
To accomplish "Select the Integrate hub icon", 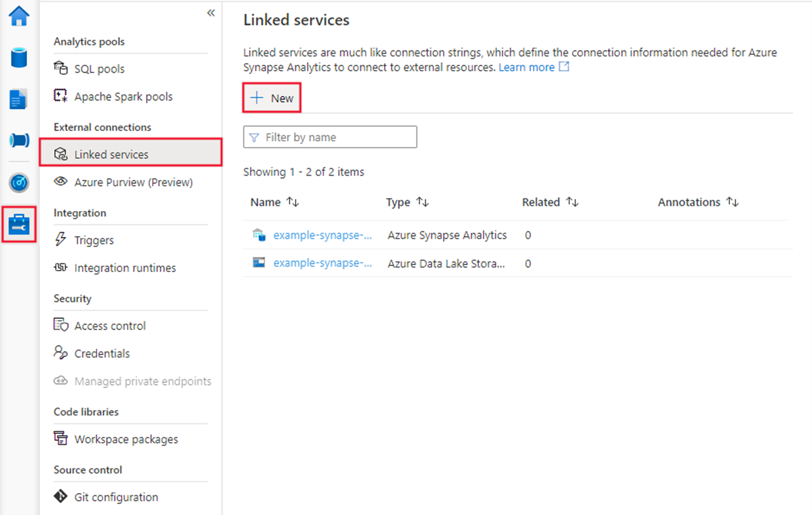I will pos(18,140).
